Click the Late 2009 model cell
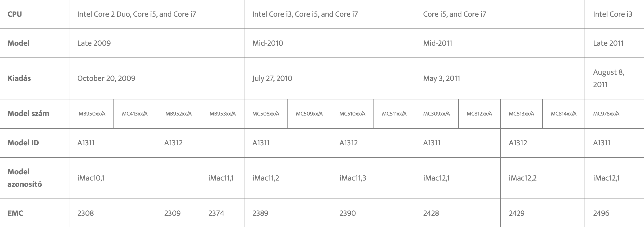This screenshot has width=644, height=227. (x=156, y=43)
